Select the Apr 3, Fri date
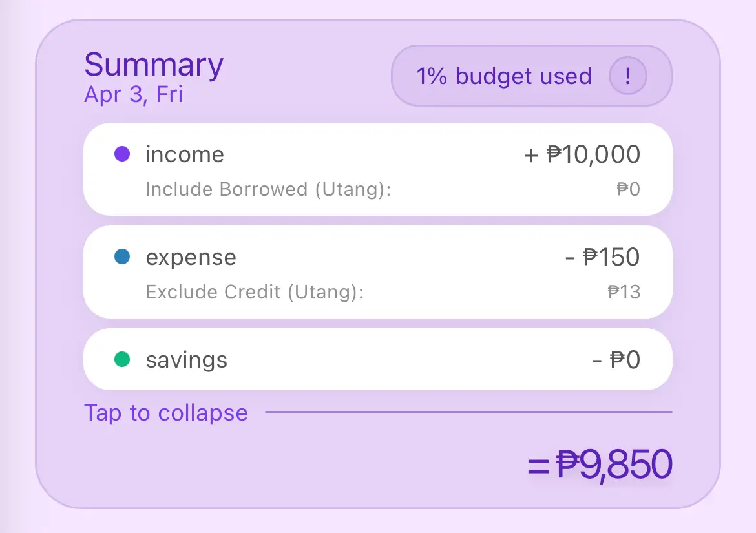The width and height of the screenshot is (756, 533). tap(134, 95)
